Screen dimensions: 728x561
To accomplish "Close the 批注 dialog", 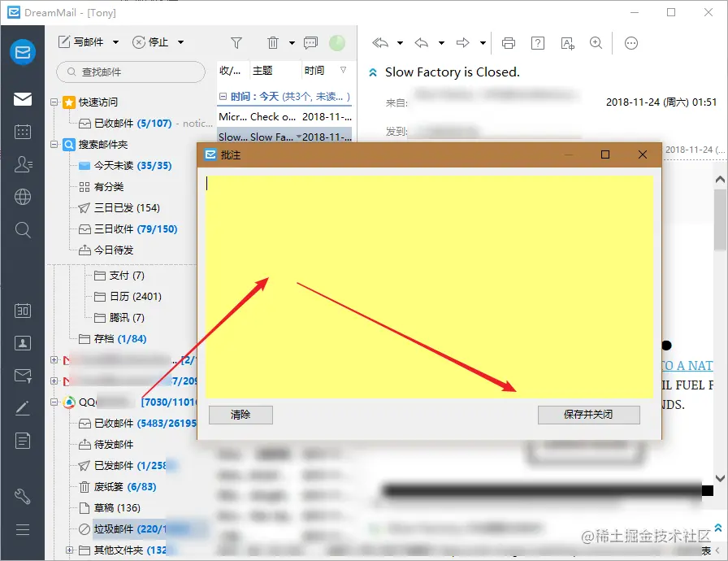I will tap(643, 154).
